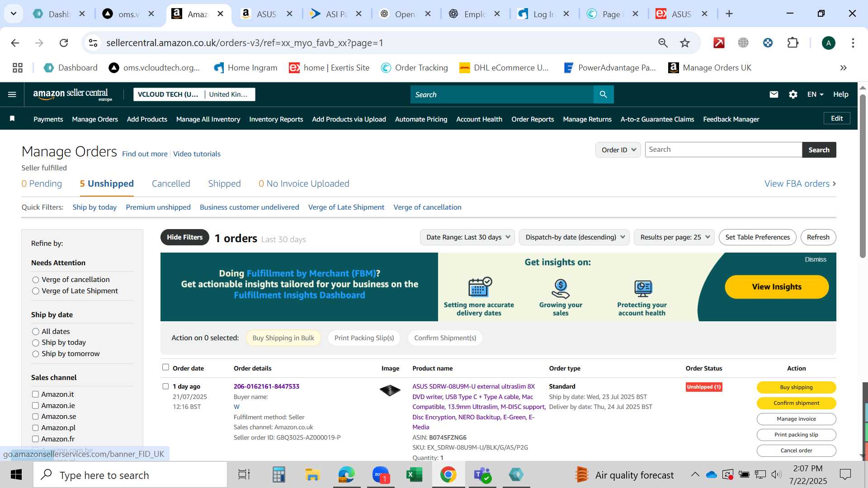Switch to the Cancelled orders tab

(171, 183)
